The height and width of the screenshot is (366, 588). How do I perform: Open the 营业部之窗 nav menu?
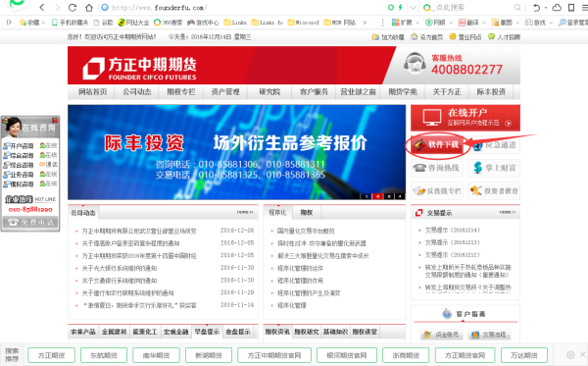pos(358,91)
